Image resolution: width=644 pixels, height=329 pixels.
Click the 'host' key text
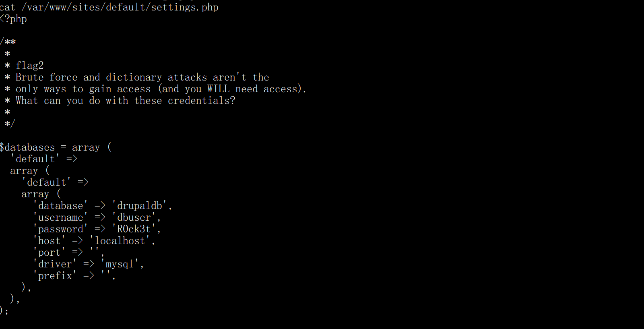coord(49,241)
